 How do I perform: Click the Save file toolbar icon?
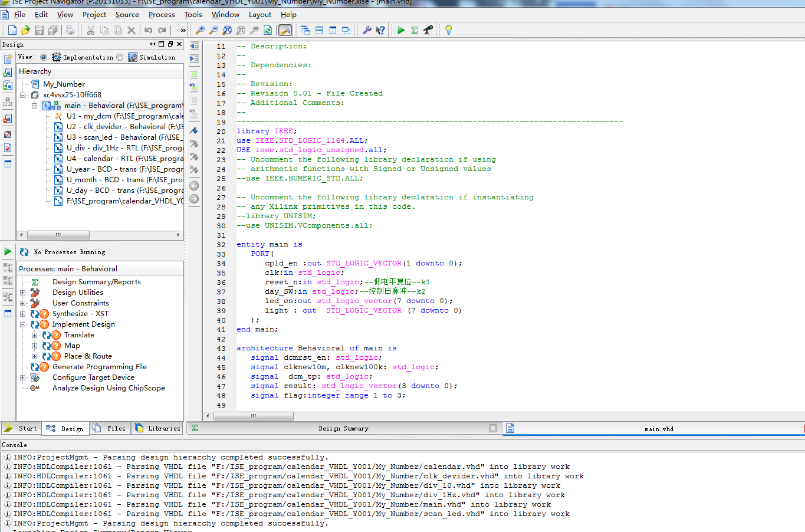pos(40,30)
